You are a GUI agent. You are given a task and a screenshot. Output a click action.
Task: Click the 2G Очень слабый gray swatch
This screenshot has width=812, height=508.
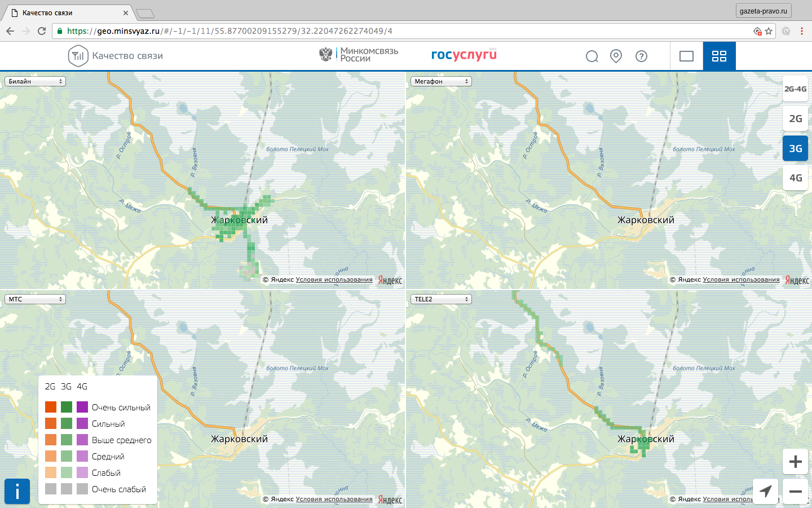pyautogui.click(x=51, y=489)
